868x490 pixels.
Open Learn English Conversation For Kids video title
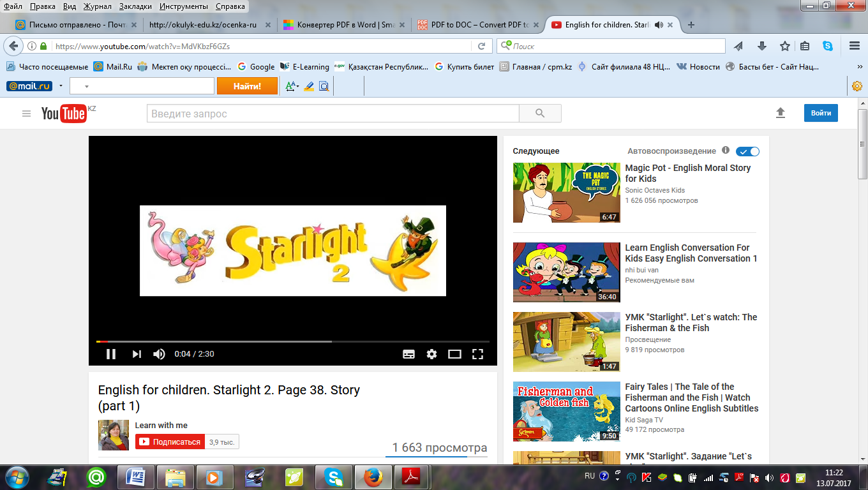point(691,253)
